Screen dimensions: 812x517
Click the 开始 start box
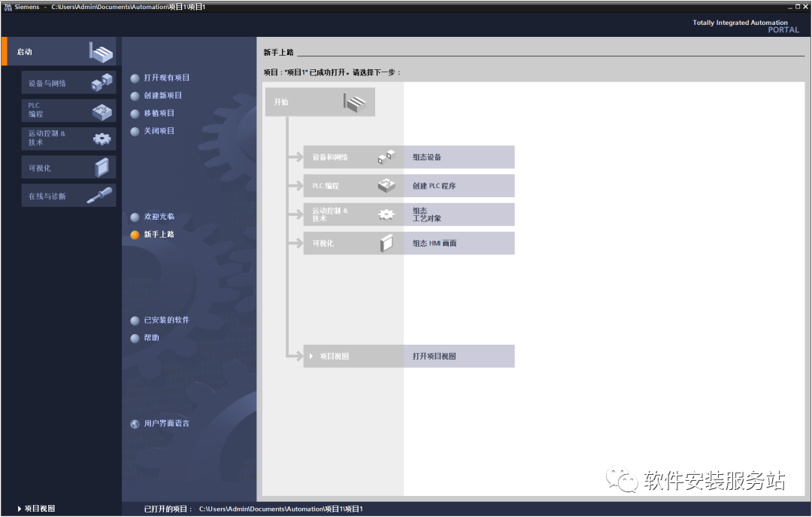click(320, 102)
